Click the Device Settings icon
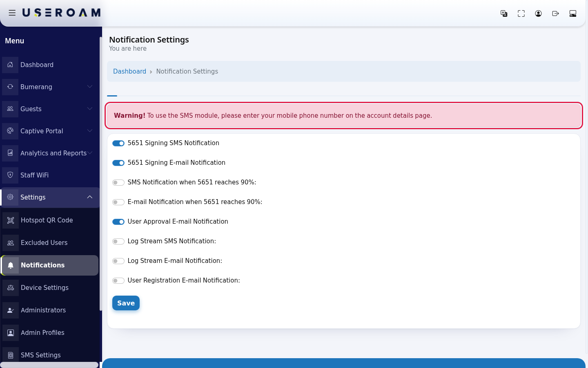 click(11, 287)
